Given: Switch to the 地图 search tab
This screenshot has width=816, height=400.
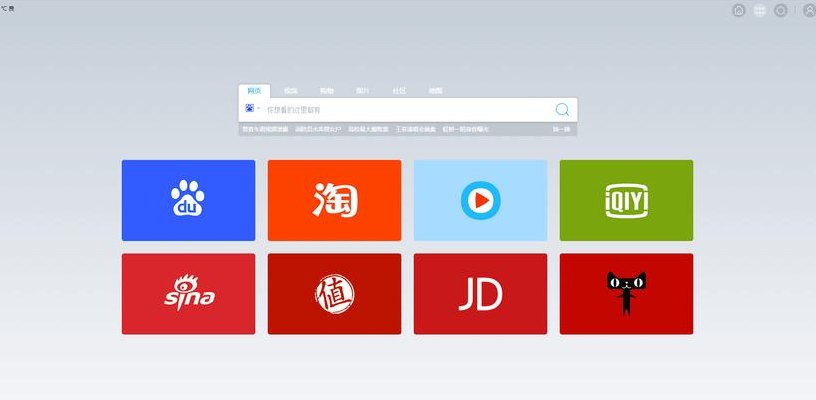Looking at the screenshot, I should 436,91.
